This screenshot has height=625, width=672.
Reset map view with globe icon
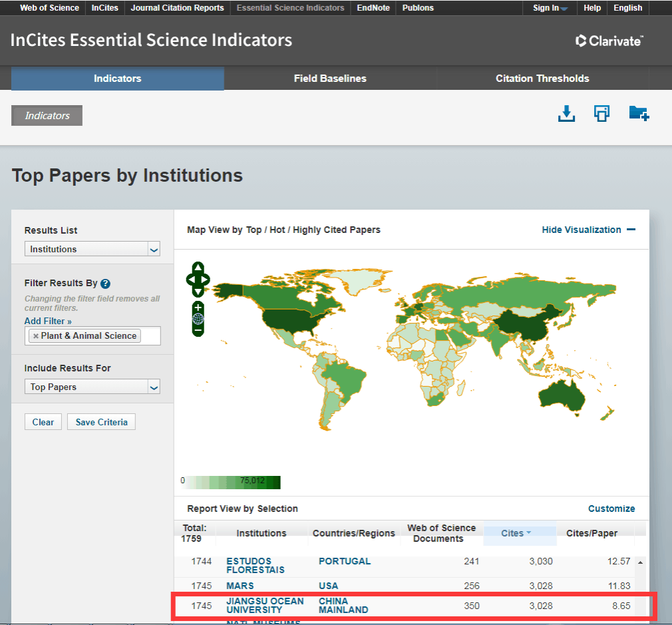click(198, 319)
